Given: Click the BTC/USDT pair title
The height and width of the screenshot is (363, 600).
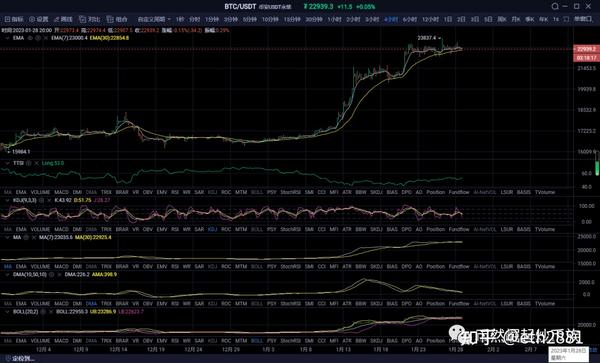Looking at the screenshot, I should 240,7.
